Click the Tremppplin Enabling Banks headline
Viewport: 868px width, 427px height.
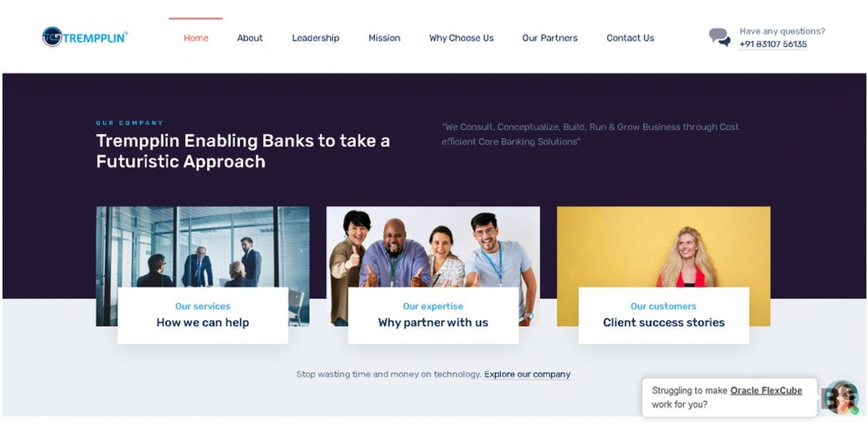pyautogui.click(x=243, y=151)
